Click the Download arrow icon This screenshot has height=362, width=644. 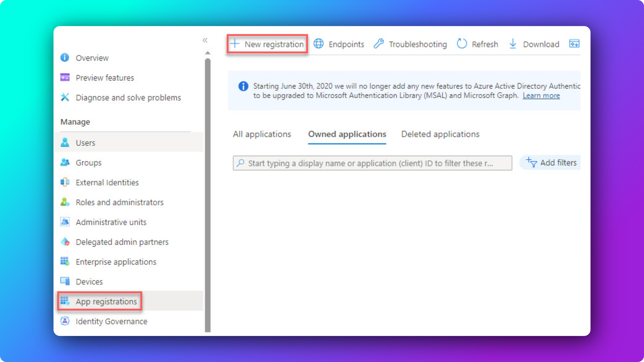pos(513,43)
